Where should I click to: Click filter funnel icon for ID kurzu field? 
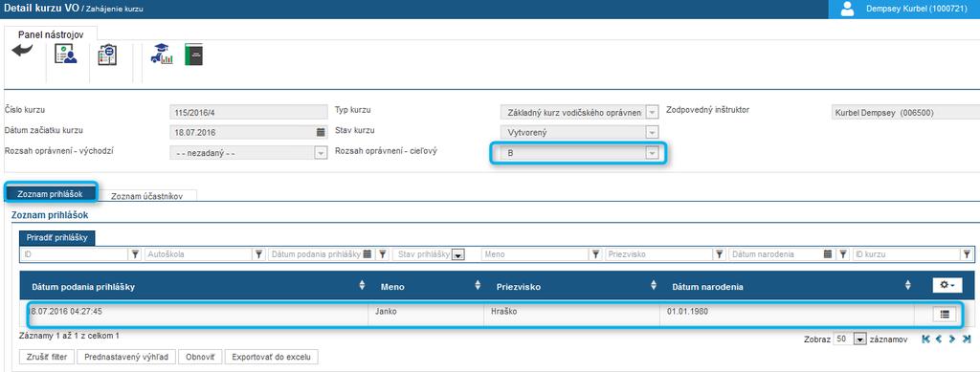968,254
